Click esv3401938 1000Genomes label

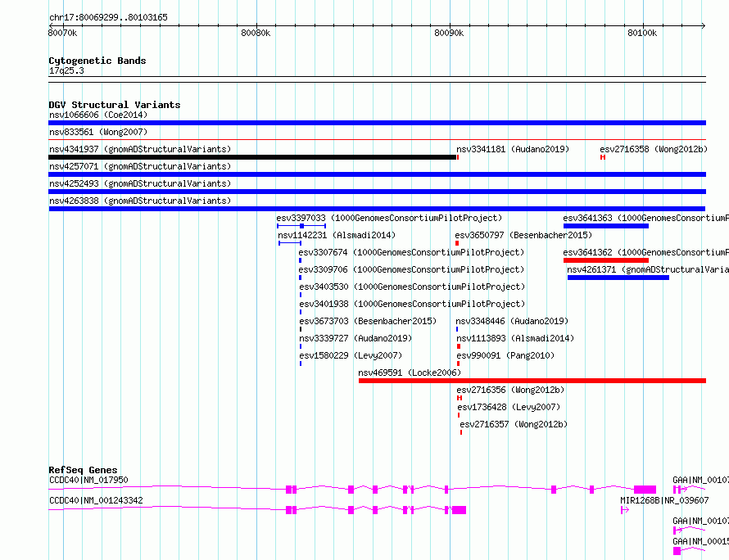click(x=412, y=304)
